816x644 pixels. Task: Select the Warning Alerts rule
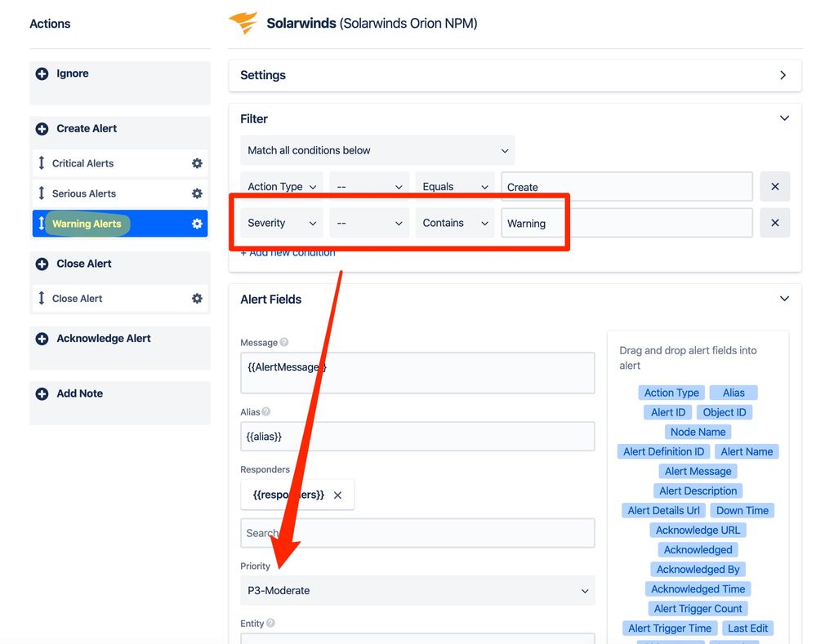(x=120, y=224)
